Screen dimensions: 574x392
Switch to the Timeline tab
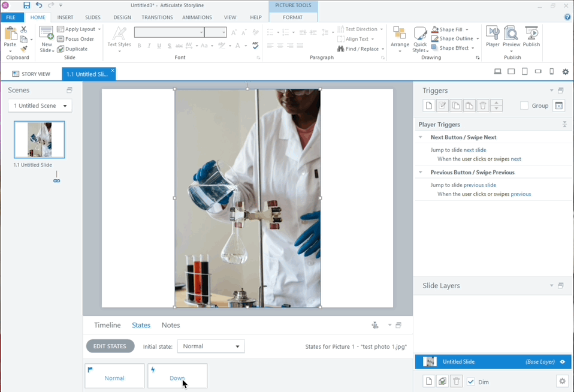click(107, 325)
